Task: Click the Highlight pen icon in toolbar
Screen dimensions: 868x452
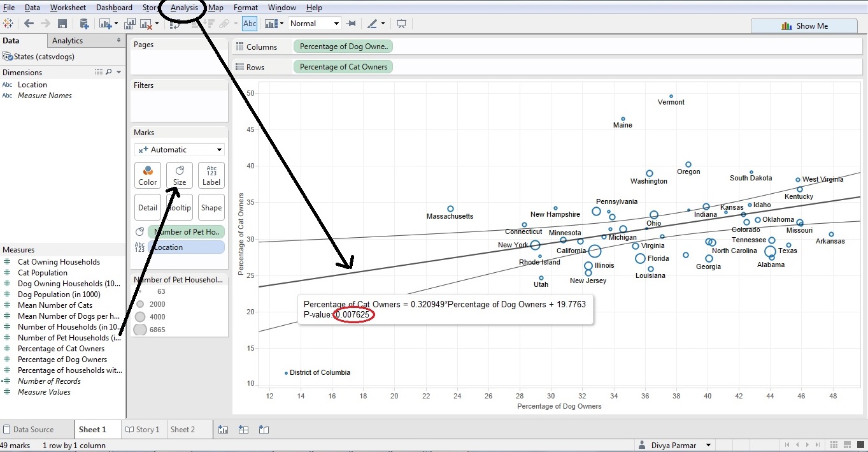Action: [x=373, y=24]
